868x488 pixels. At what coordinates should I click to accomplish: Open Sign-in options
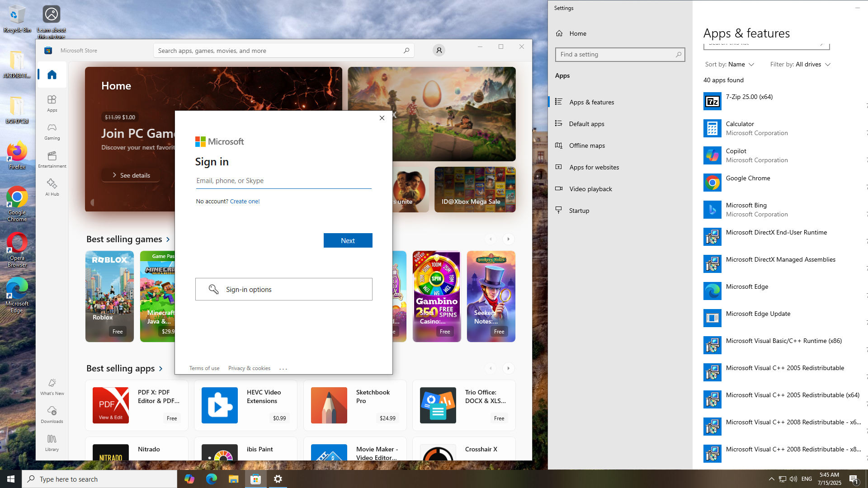point(284,289)
